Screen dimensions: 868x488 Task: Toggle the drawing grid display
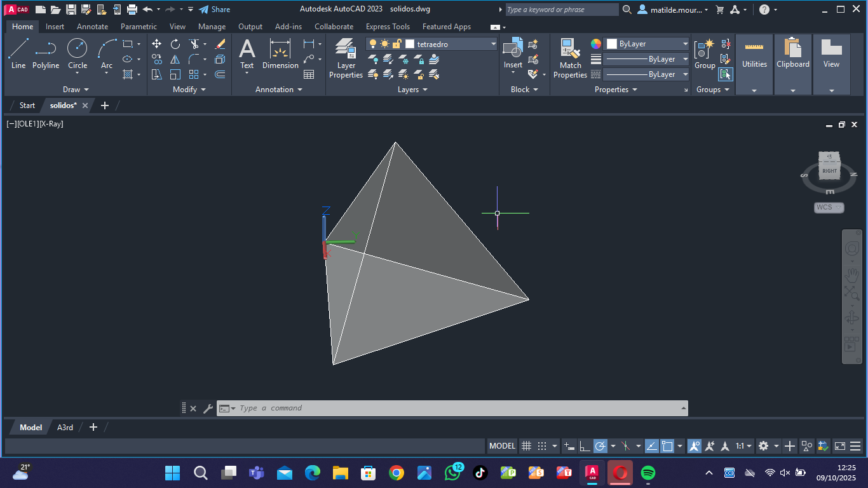(526, 446)
